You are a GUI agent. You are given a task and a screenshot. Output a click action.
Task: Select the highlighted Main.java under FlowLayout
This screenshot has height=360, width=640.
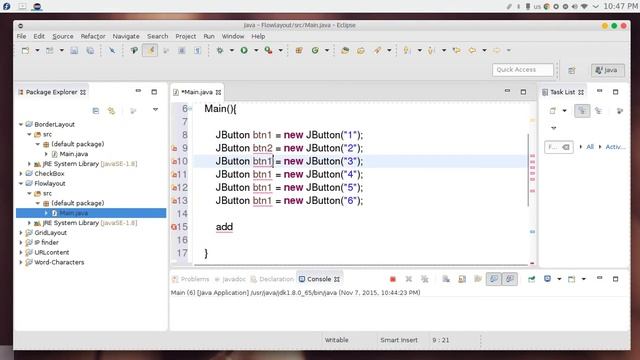coord(91,213)
